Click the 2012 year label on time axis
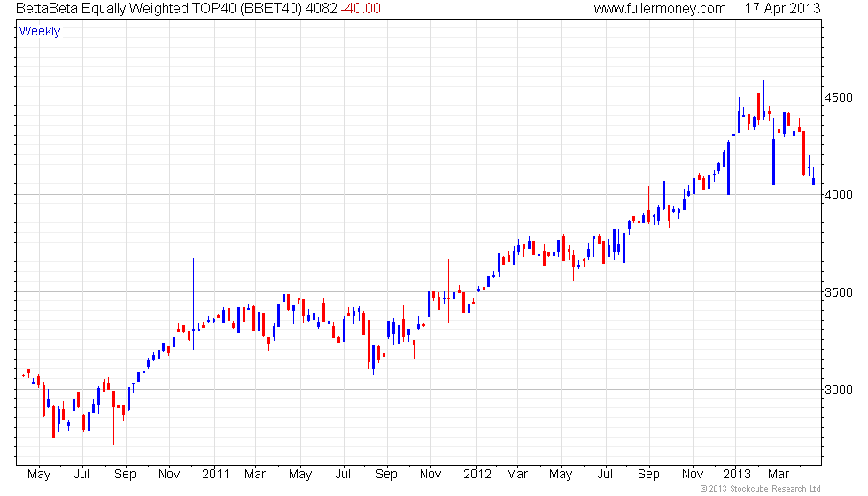This screenshot has width=868, height=496. [x=477, y=474]
